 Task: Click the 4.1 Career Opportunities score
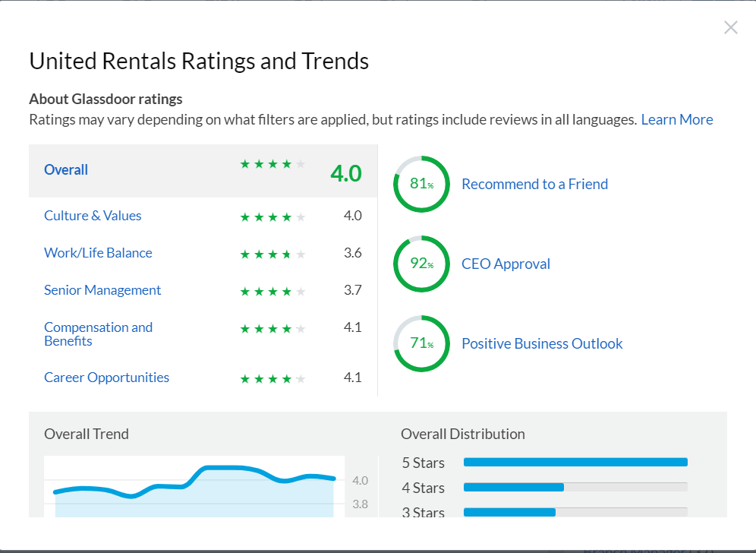(352, 378)
